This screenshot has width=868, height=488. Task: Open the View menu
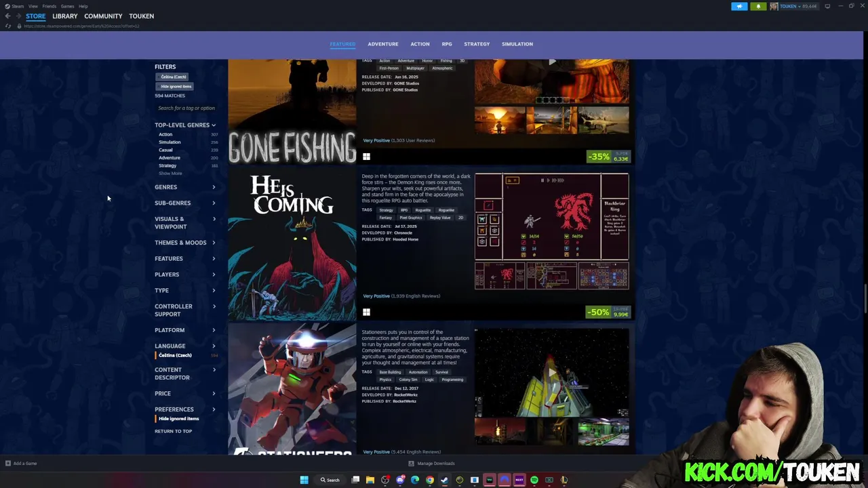(x=33, y=6)
